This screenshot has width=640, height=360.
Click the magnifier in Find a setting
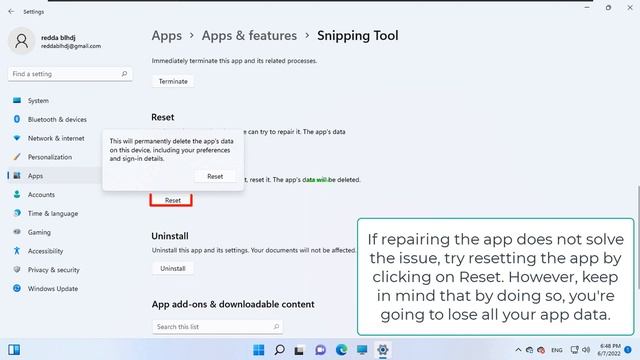[124, 74]
